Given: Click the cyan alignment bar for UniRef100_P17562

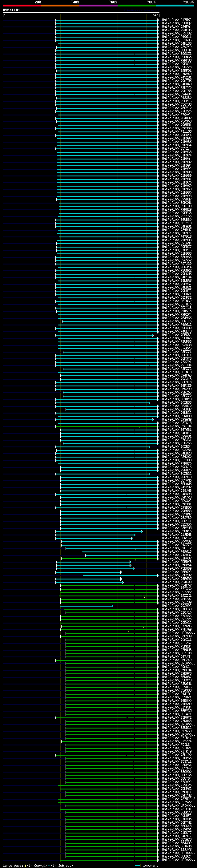Looking at the screenshot, I should [107, 20].
